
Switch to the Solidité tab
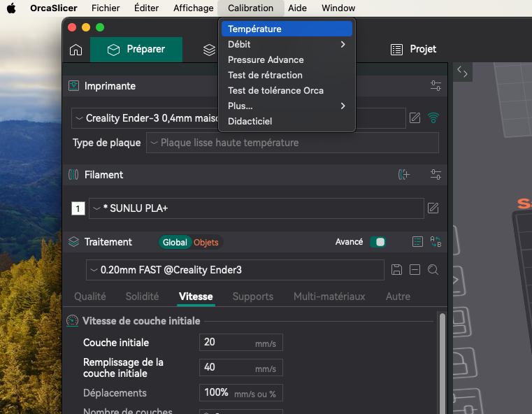(142, 297)
